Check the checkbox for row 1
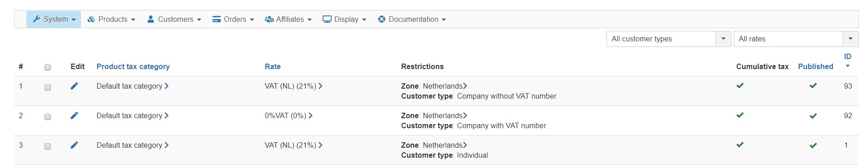The image size is (868, 165). click(x=48, y=87)
